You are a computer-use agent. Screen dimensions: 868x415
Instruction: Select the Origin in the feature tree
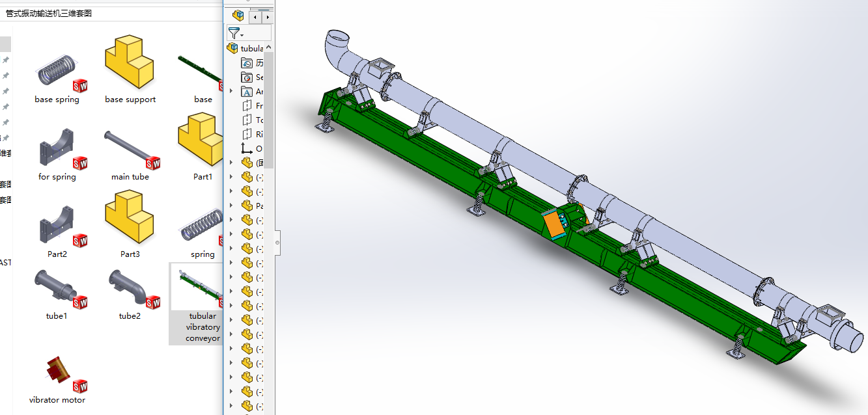pos(253,149)
